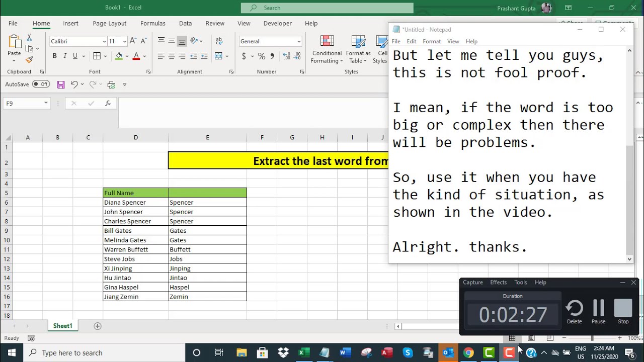Click Accounting dollar format icon
This screenshot has width=644, height=362.
244,56
